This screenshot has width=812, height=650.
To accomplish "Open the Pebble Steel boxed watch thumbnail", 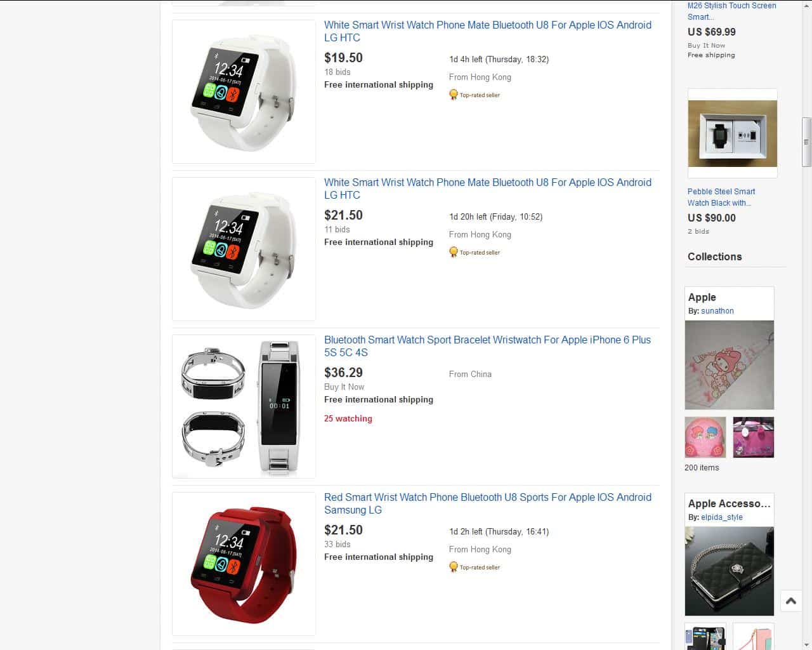I will pyautogui.click(x=732, y=133).
